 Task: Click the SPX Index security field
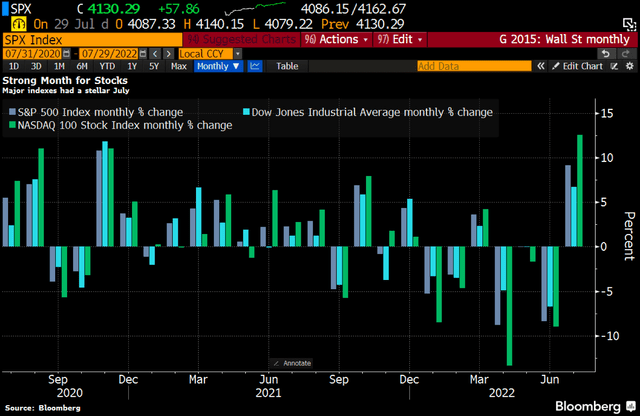(x=92, y=40)
